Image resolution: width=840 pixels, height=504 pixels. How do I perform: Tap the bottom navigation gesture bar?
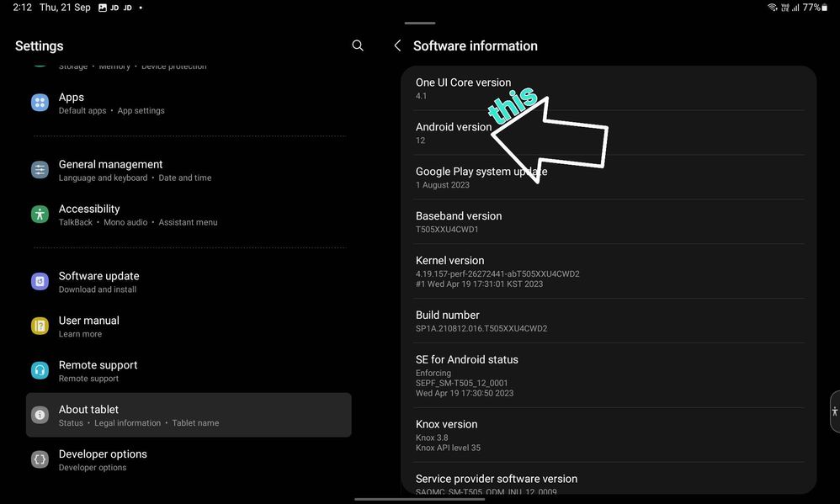(x=420, y=499)
